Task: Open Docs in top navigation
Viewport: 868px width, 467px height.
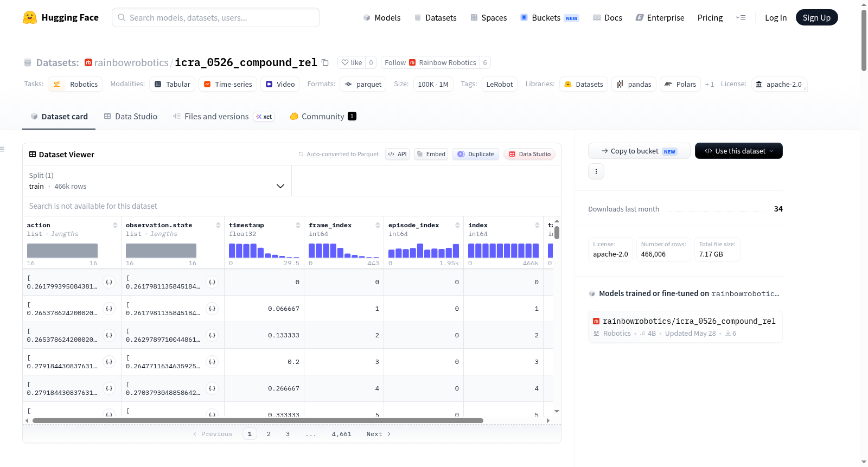Action: (608, 18)
